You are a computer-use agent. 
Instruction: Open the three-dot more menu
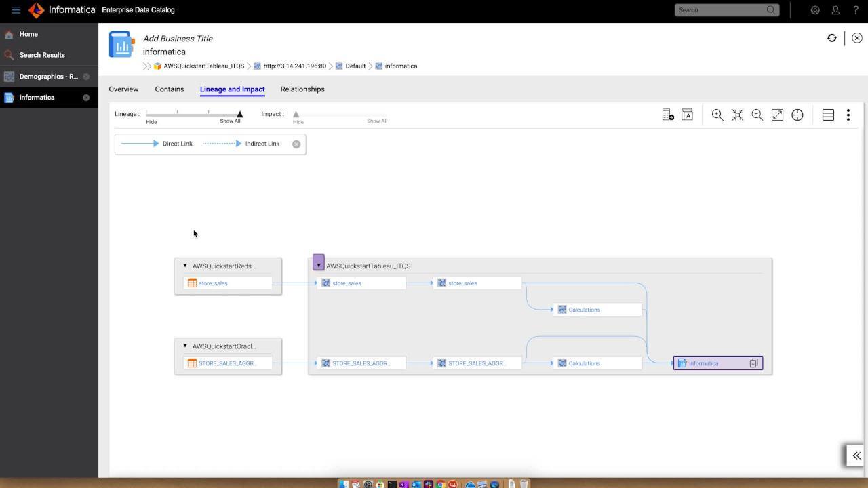tap(848, 115)
